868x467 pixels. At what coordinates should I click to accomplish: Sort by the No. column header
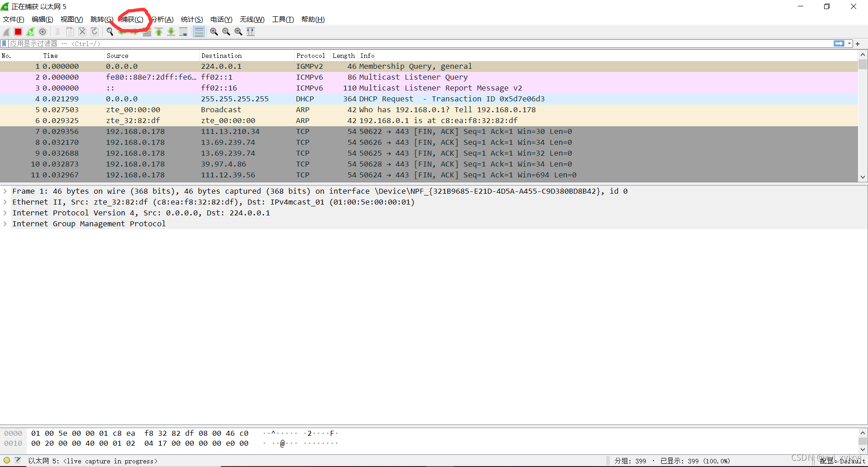click(x=20, y=56)
